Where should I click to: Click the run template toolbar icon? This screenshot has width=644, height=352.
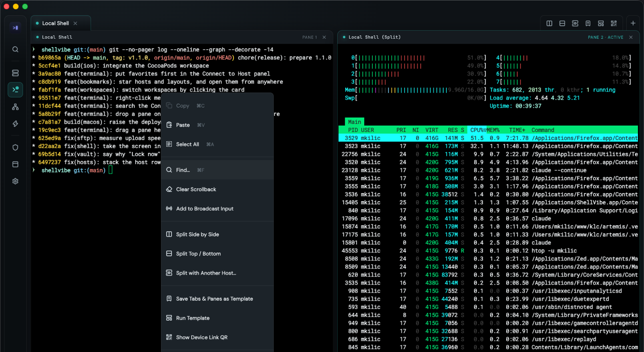click(x=601, y=24)
